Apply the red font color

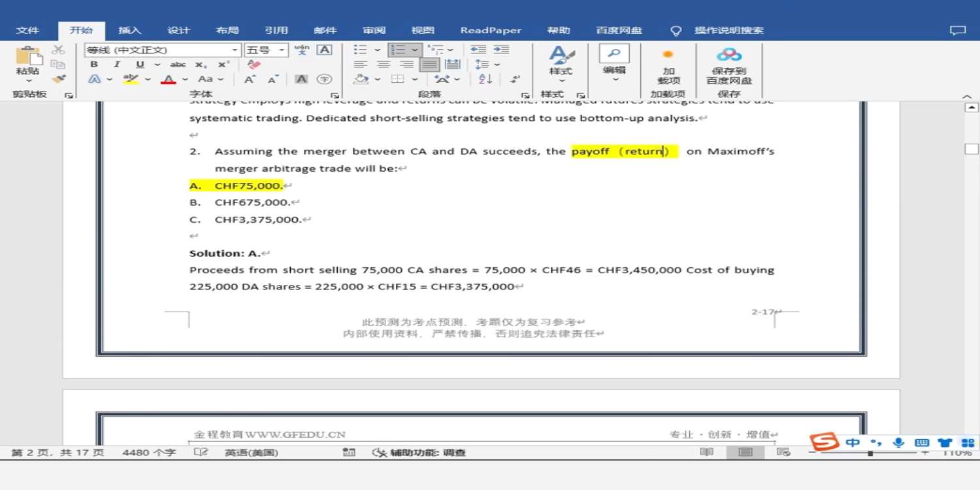pos(169,79)
